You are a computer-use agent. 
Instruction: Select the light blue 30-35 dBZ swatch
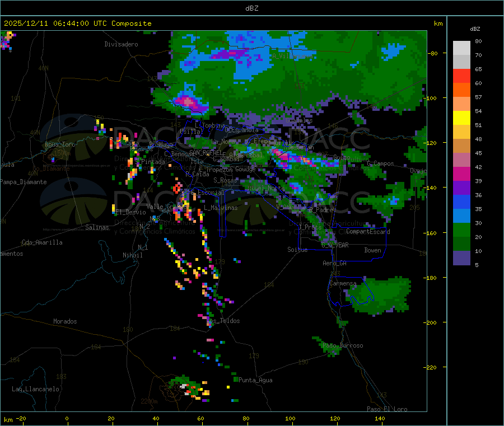coord(461,216)
